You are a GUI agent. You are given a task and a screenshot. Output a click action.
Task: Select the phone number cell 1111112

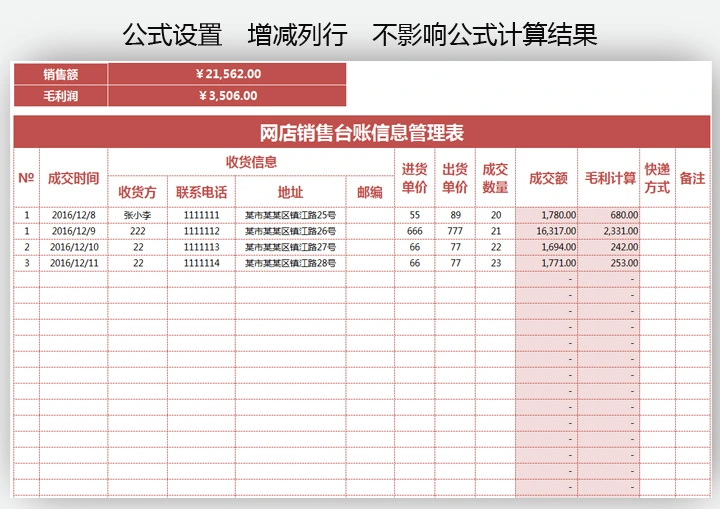tap(201, 231)
